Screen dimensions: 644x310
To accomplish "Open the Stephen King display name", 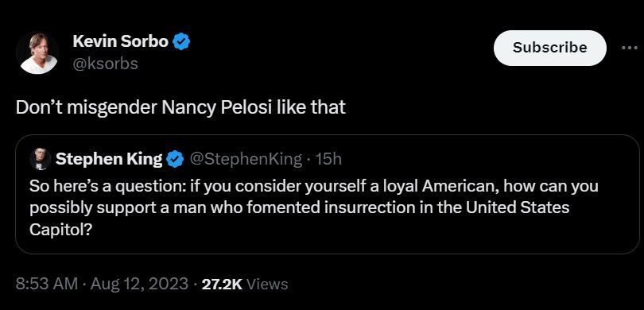I will click(x=109, y=159).
